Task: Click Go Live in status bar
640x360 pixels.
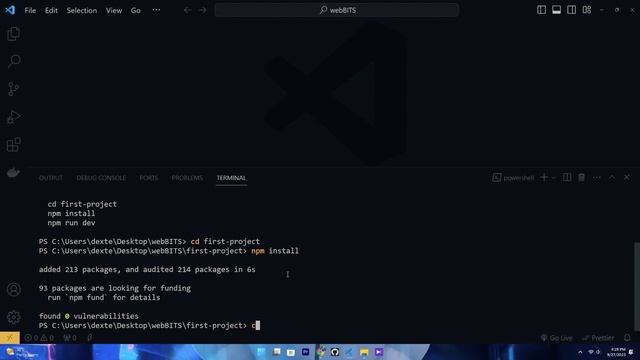Action: [556, 338]
